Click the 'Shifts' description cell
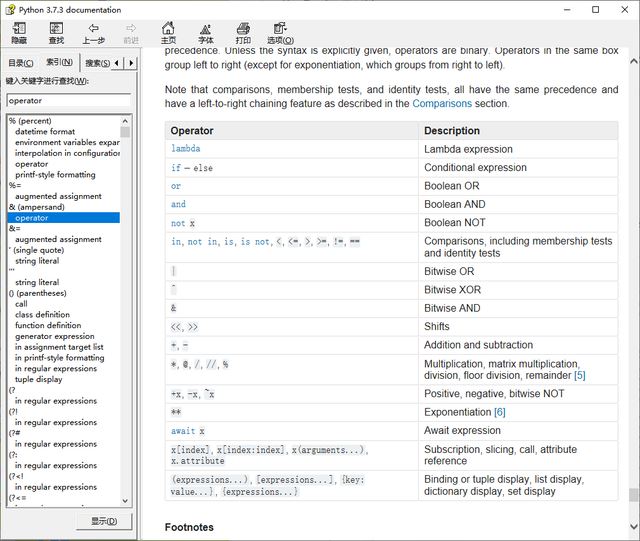 pyautogui.click(x=518, y=327)
